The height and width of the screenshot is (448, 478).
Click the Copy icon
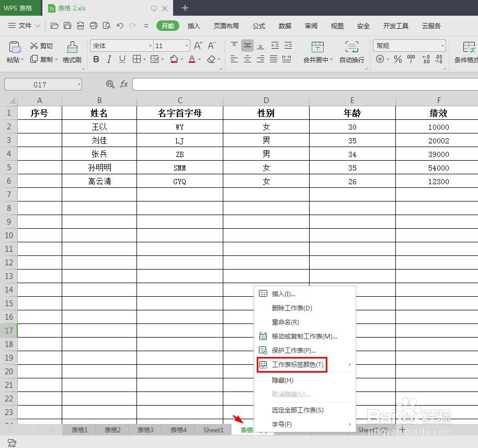34,59
